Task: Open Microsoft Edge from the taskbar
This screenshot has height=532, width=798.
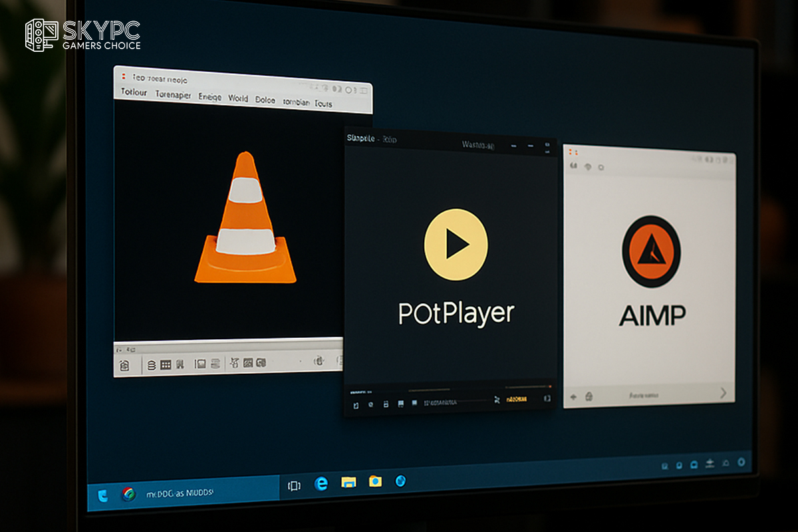Action: (x=321, y=484)
